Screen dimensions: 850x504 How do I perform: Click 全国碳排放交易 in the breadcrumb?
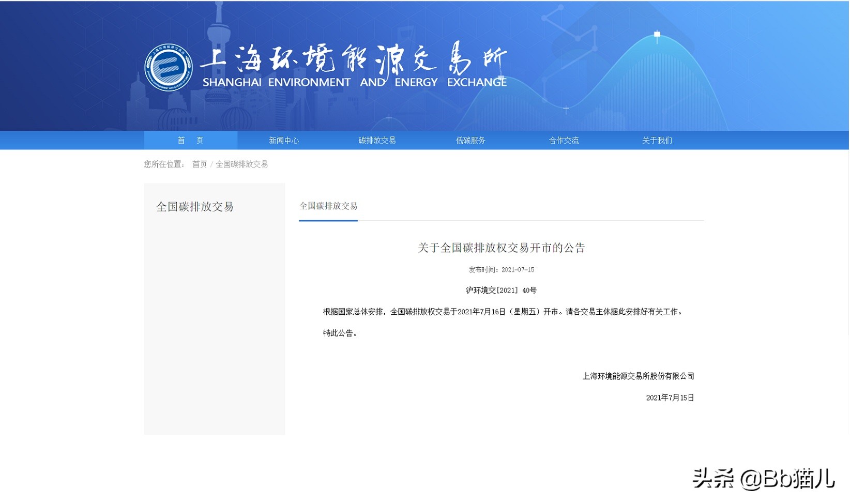(242, 164)
